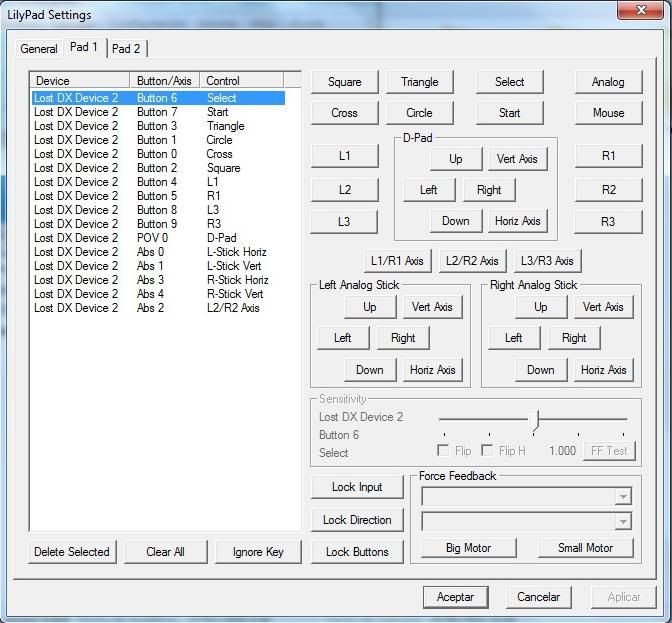Bind the R3 button
This screenshot has width=672, height=623.
[x=608, y=222]
